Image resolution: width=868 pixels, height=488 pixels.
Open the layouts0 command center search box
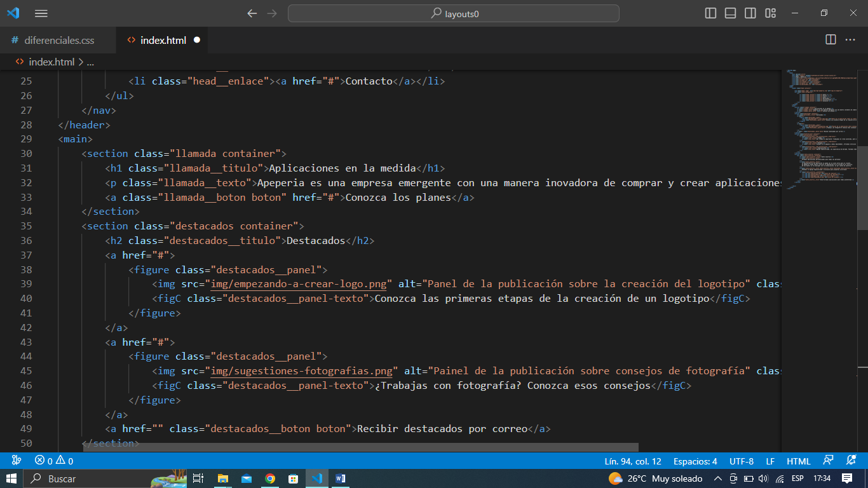(453, 13)
